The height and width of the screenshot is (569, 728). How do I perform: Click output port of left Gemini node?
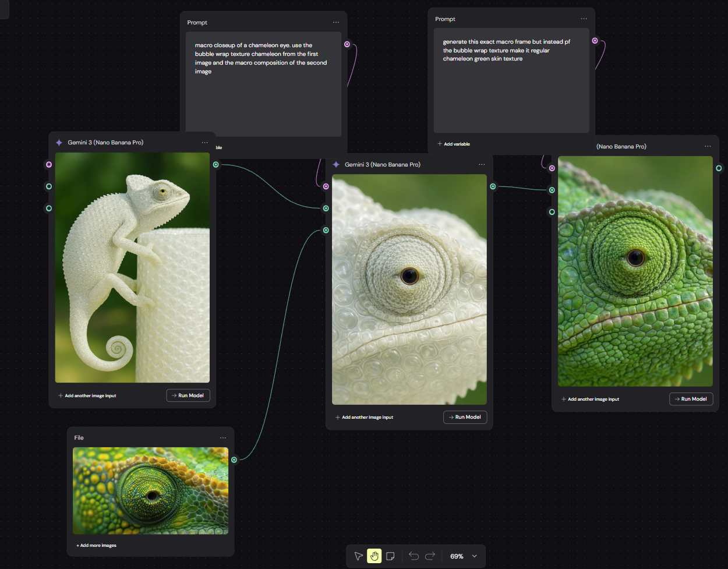[x=216, y=165]
